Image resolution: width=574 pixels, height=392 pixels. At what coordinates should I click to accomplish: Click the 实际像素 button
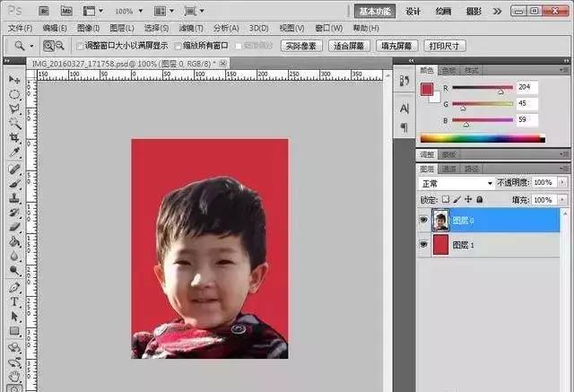coord(301,46)
